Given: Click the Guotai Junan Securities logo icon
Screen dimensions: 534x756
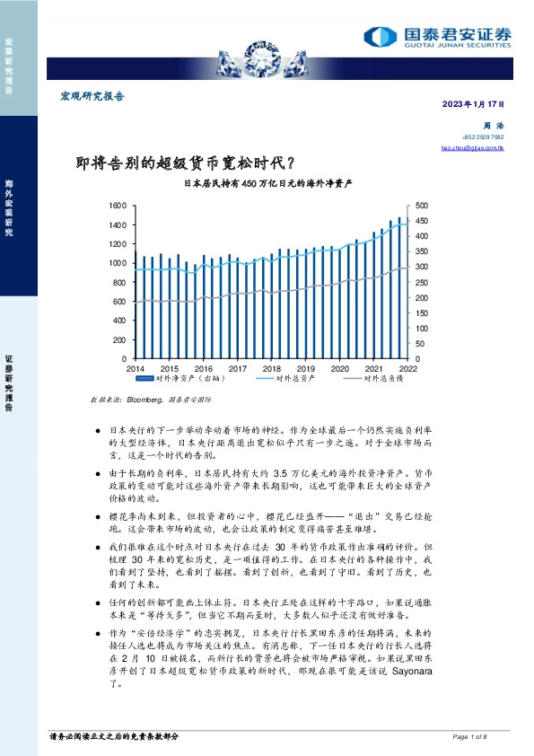Looking at the screenshot, I should 380,37.
